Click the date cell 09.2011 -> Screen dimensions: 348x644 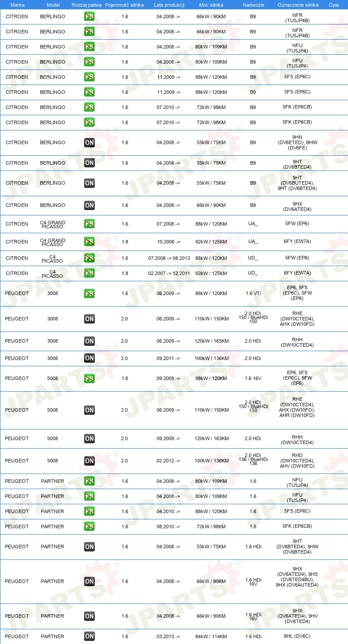point(169,359)
